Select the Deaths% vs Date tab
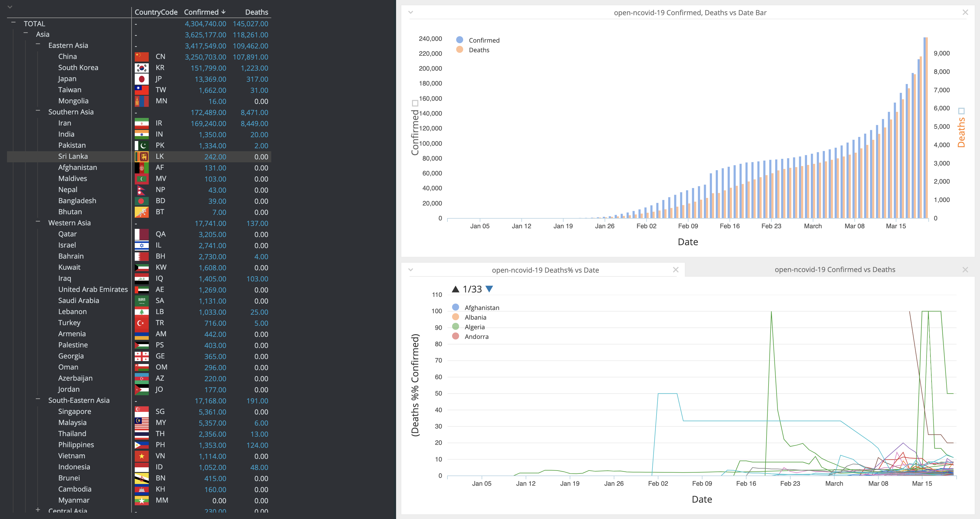 coord(545,270)
